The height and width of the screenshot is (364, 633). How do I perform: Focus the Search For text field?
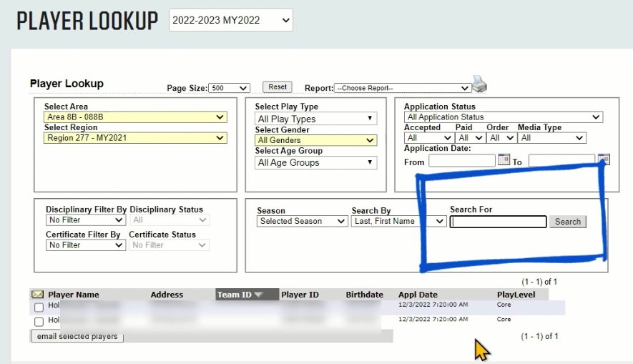[x=498, y=222]
